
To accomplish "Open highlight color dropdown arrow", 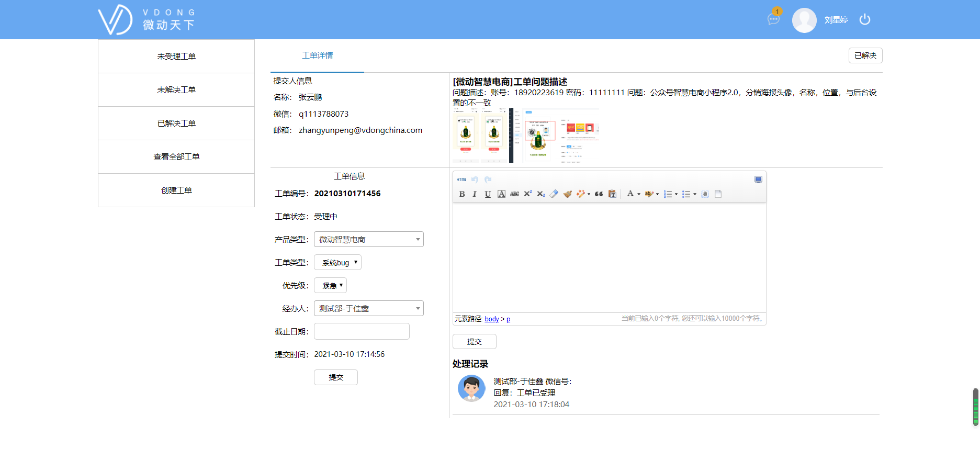I will pos(657,194).
